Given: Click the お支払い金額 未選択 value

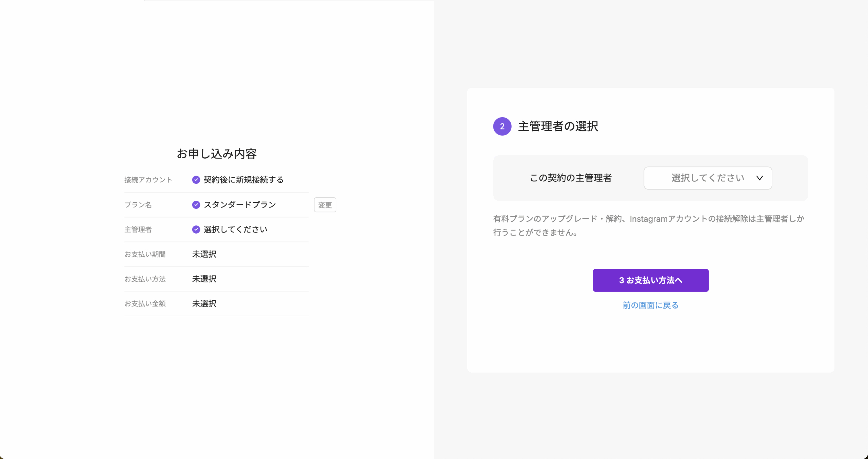Looking at the screenshot, I should click(204, 304).
